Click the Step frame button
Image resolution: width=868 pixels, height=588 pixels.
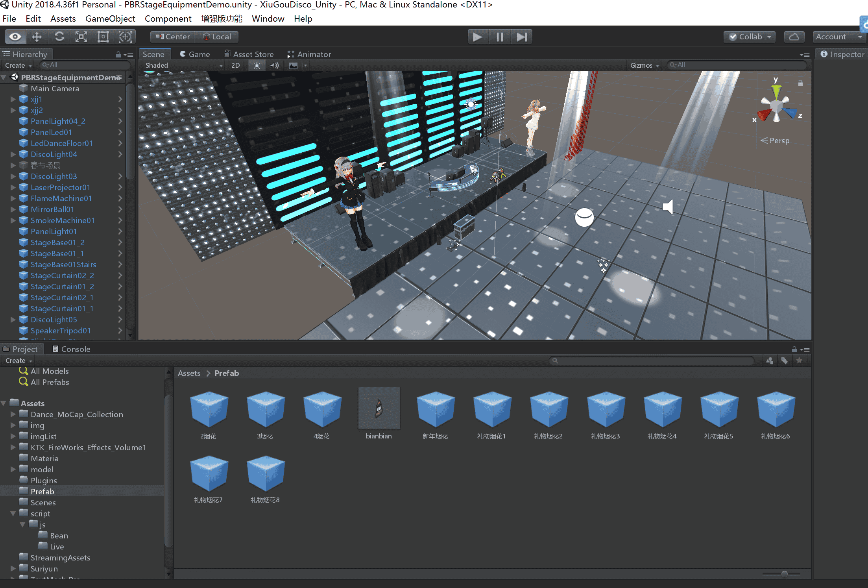click(x=522, y=37)
